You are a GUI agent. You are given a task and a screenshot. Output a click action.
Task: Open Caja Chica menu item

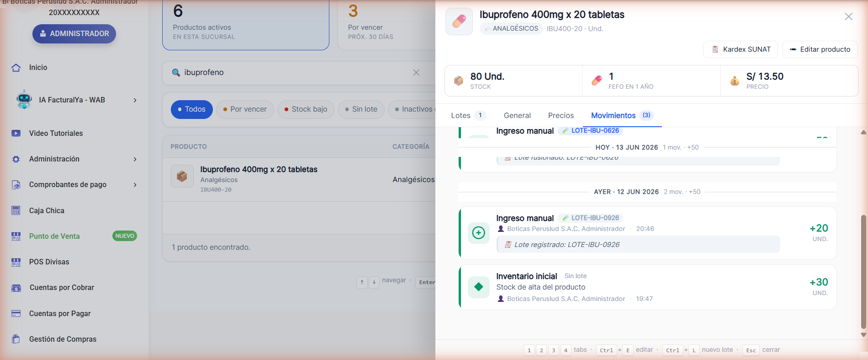click(x=47, y=210)
